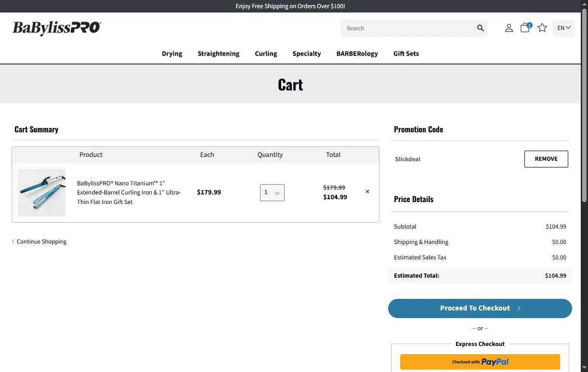The width and height of the screenshot is (588, 372).
Task: Click the $179.99 each price
Action: pos(209,192)
